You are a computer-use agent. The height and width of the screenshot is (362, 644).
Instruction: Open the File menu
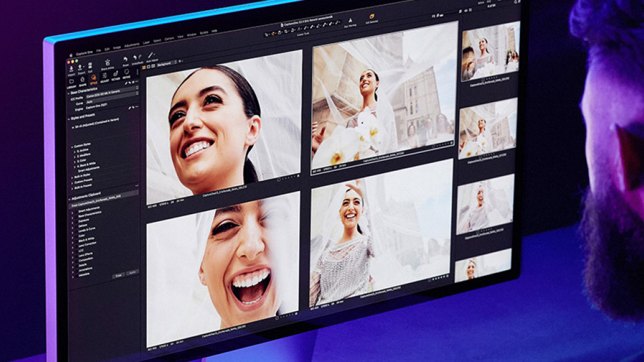(x=99, y=50)
